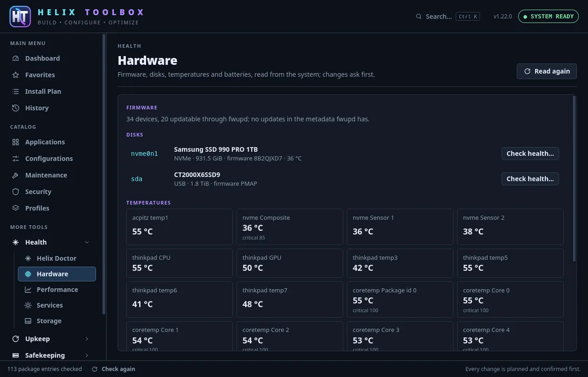Open the Hardware page in sidebar
588x377 pixels.
tap(57, 274)
